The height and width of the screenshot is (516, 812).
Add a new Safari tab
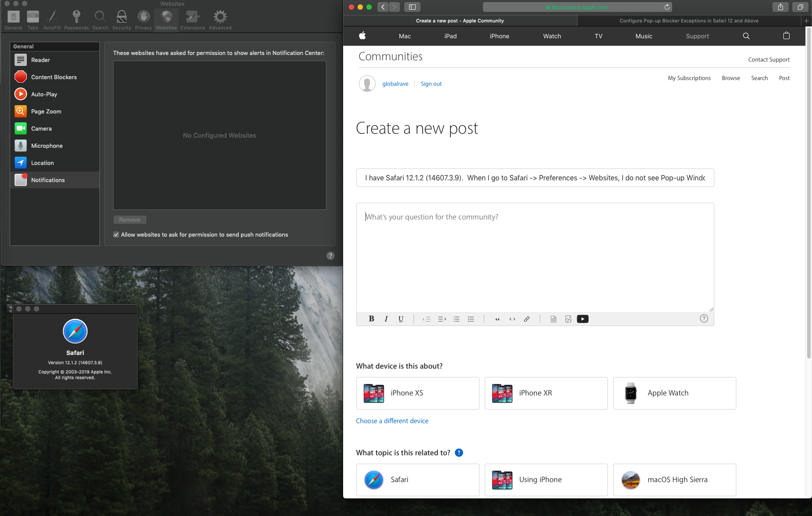pos(807,21)
